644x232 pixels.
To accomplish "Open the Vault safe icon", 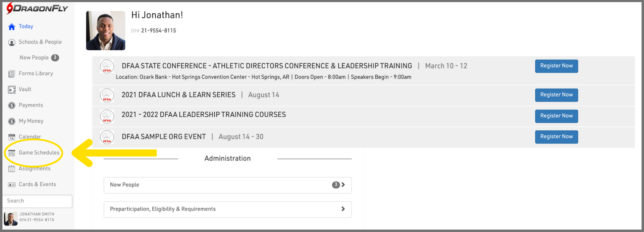I will point(12,90).
